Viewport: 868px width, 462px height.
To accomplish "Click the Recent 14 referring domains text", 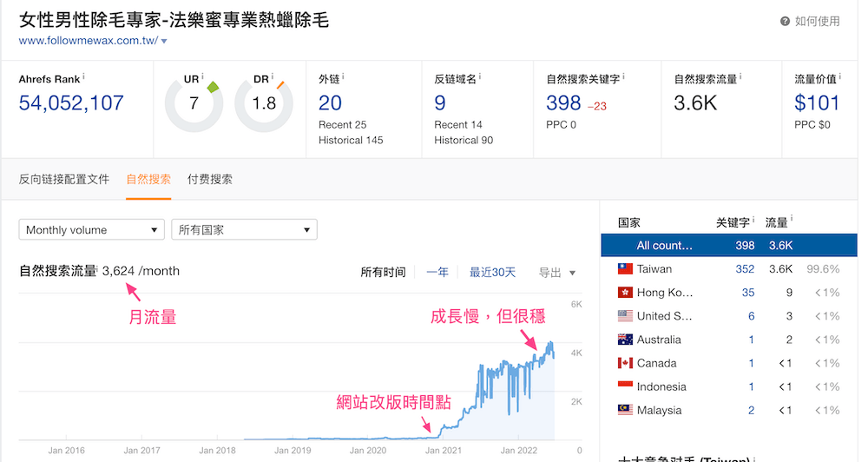I will 457,125.
